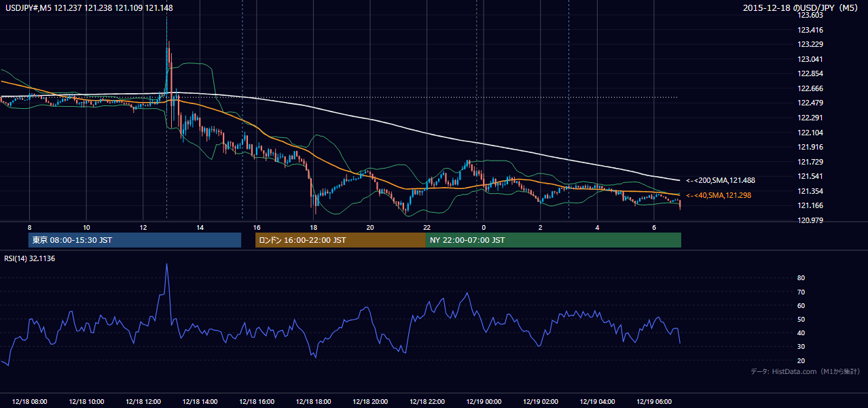The height and width of the screenshot is (408, 868).
Task: Click the RSI axis value 40
Action: (801, 333)
